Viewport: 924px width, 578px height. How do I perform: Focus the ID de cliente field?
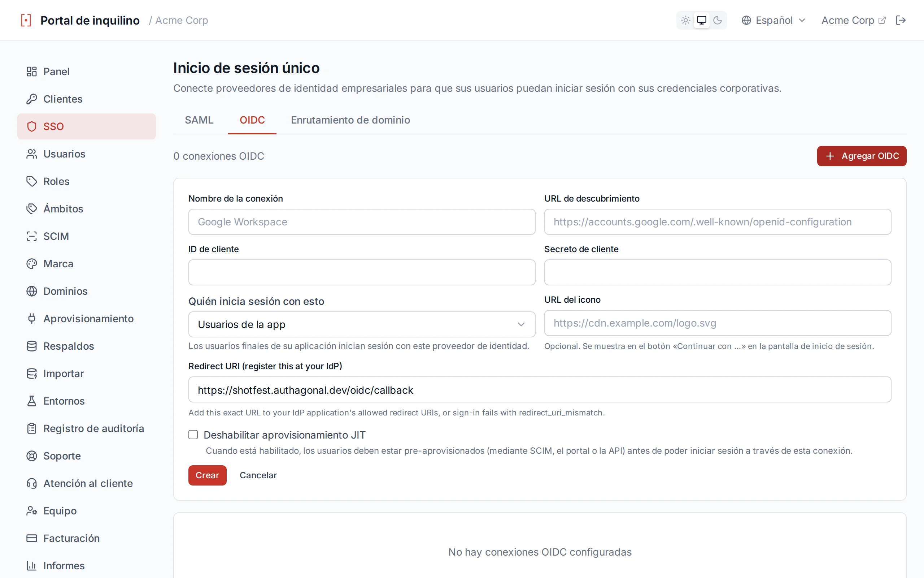[x=362, y=272]
